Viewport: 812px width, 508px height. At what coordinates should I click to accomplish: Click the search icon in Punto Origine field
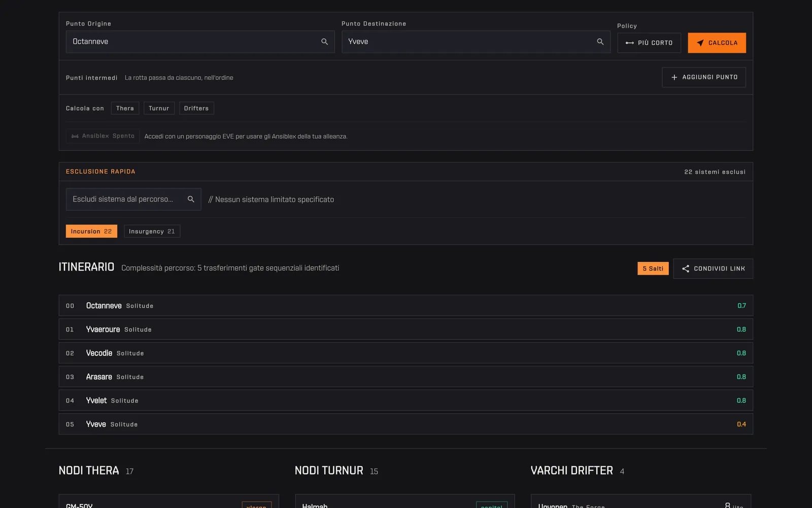point(324,42)
